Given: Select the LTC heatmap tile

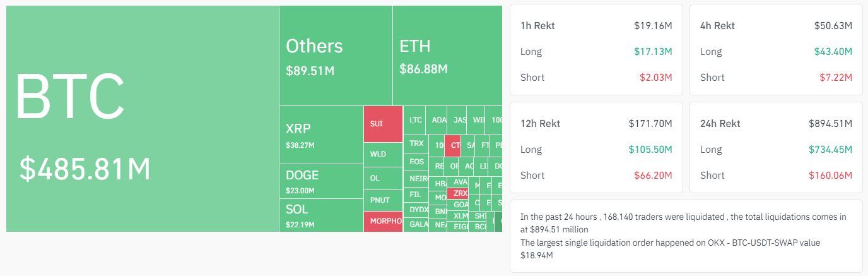Looking at the screenshot, I should (415, 120).
